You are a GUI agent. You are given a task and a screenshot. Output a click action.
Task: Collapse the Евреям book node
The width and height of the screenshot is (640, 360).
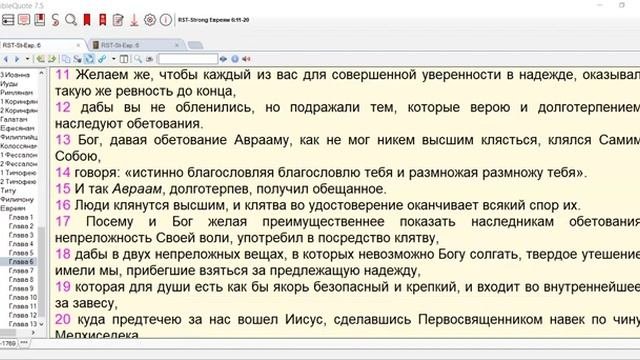(x=13, y=209)
